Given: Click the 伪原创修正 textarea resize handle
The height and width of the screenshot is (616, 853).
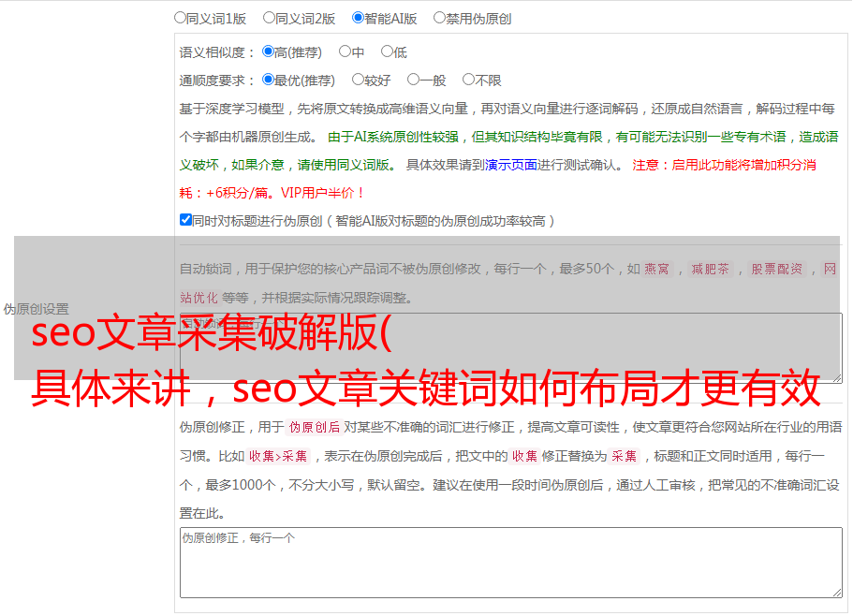Looking at the screenshot, I should [x=837, y=593].
